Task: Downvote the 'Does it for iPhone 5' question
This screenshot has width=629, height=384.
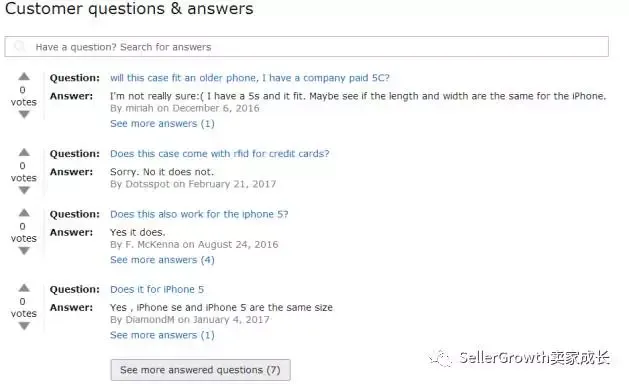Action: pos(24,326)
